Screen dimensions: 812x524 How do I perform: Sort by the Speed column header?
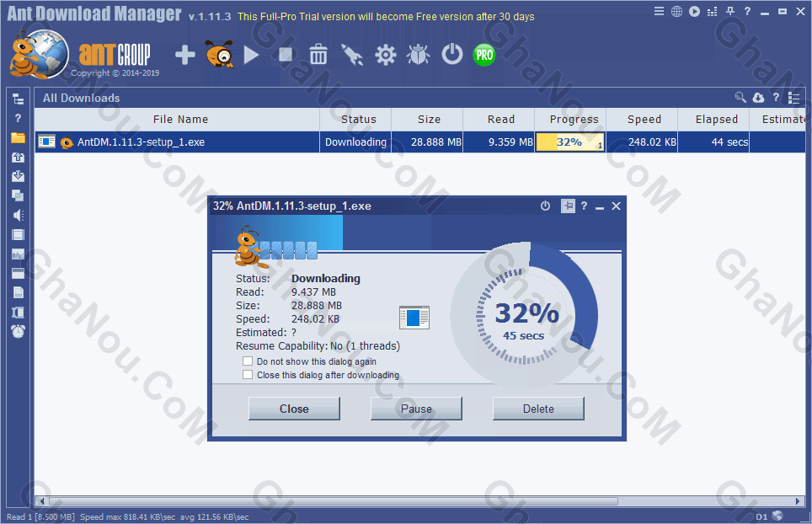(642, 120)
